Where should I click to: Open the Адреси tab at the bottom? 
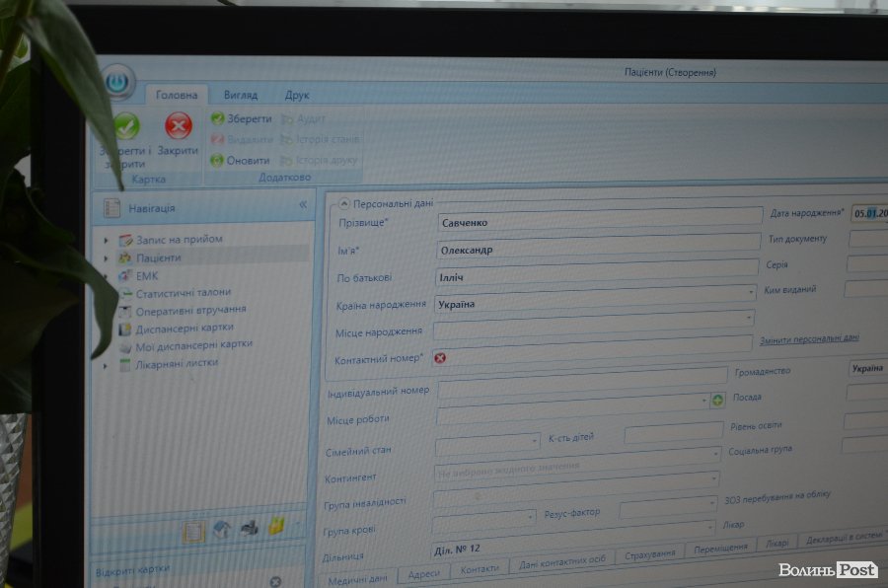tap(423, 573)
